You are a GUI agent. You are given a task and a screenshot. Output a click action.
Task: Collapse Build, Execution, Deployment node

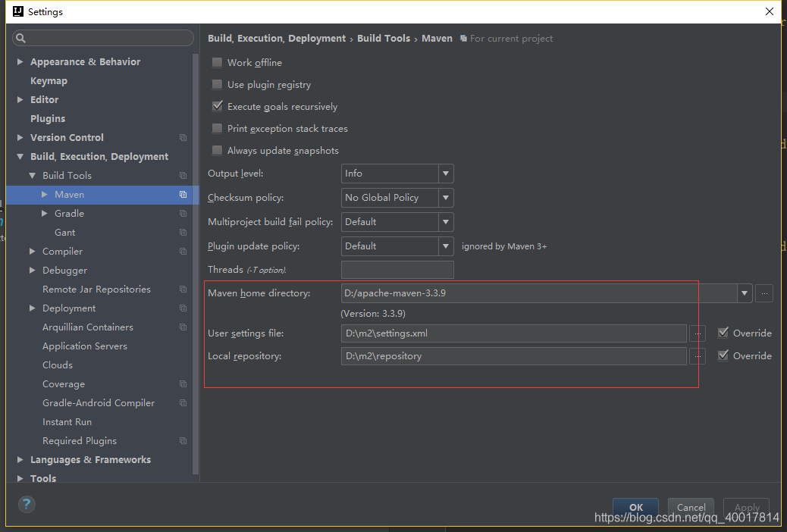[x=20, y=157]
